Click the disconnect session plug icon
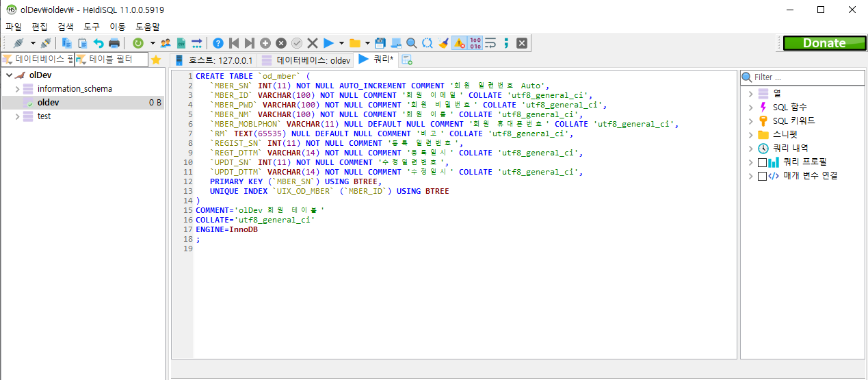This screenshot has height=380, width=868. pos(45,43)
